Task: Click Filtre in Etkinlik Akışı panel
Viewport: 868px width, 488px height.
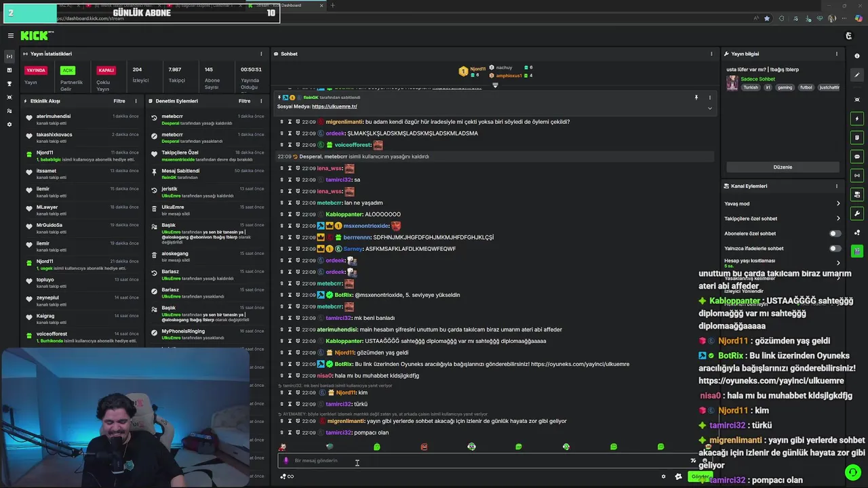Action: click(119, 101)
